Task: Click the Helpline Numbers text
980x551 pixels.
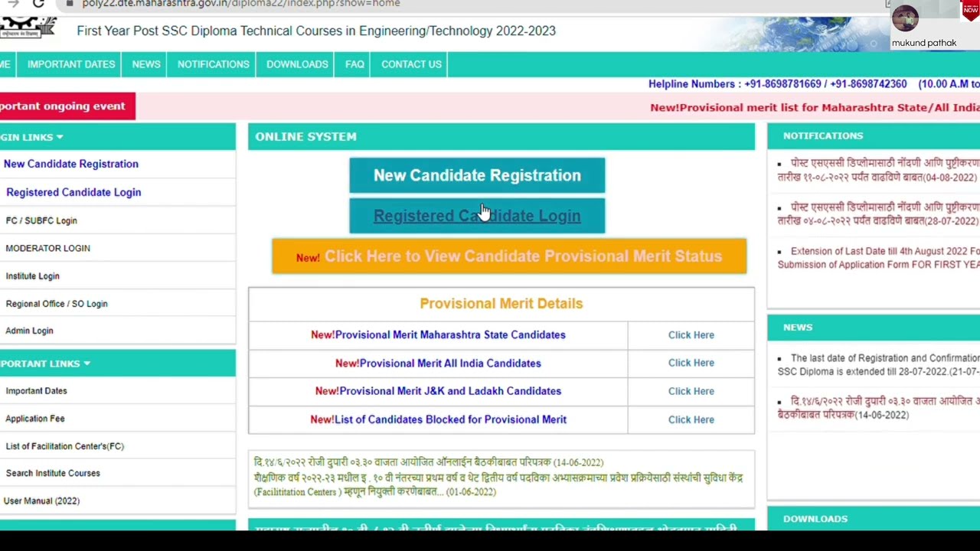Action: point(814,84)
